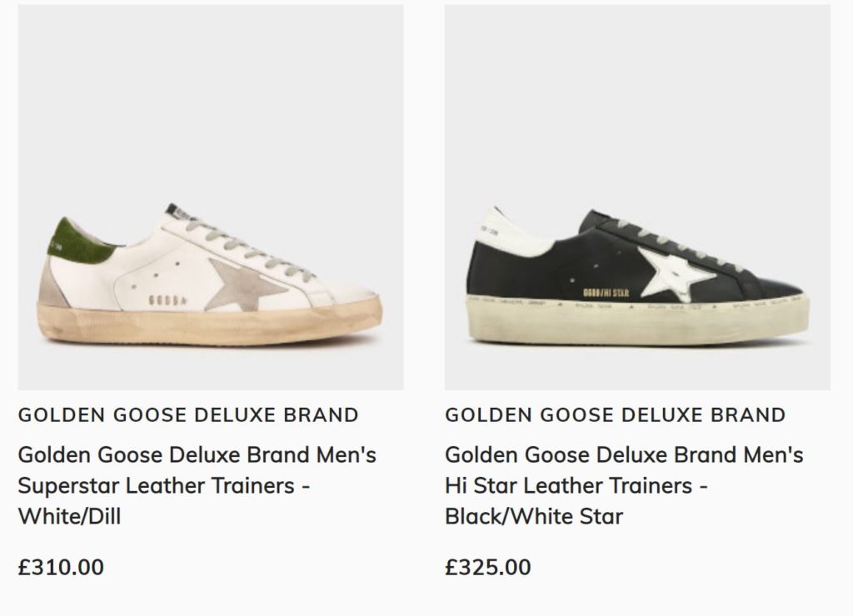Click the £310.00 price
The height and width of the screenshot is (616, 853).
click(61, 568)
